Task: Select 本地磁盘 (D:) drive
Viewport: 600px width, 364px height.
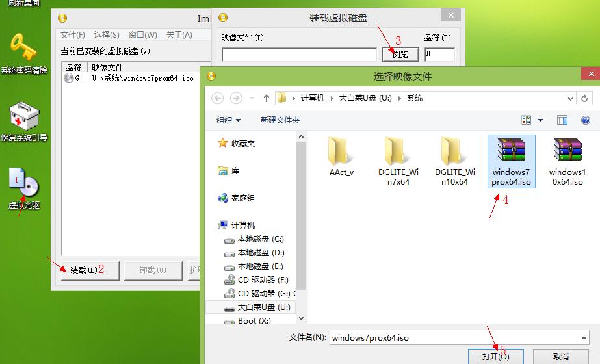Action: 254,253
